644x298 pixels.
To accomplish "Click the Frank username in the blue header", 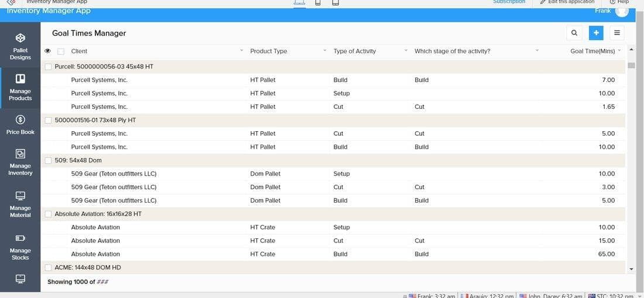I will pos(602,11).
